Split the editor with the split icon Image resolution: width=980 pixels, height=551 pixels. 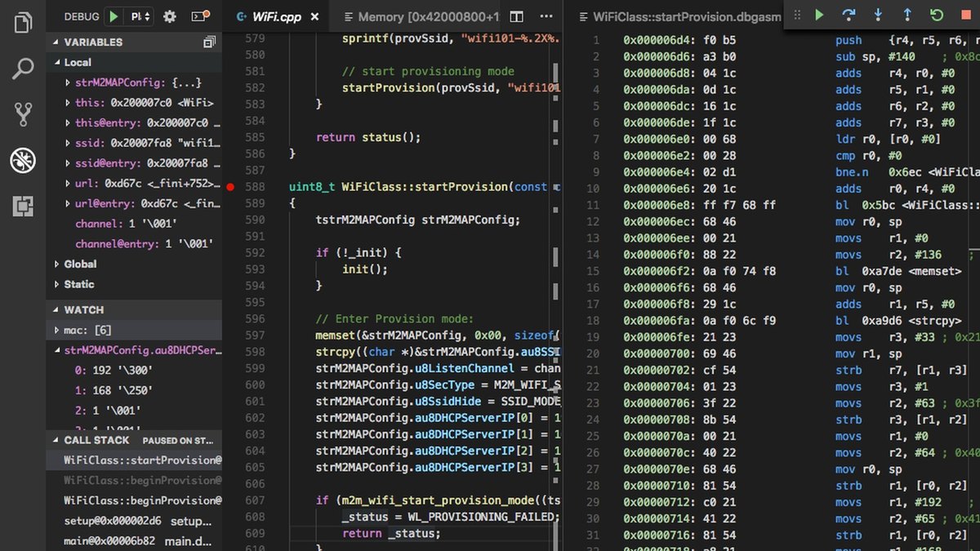pos(516,16)
